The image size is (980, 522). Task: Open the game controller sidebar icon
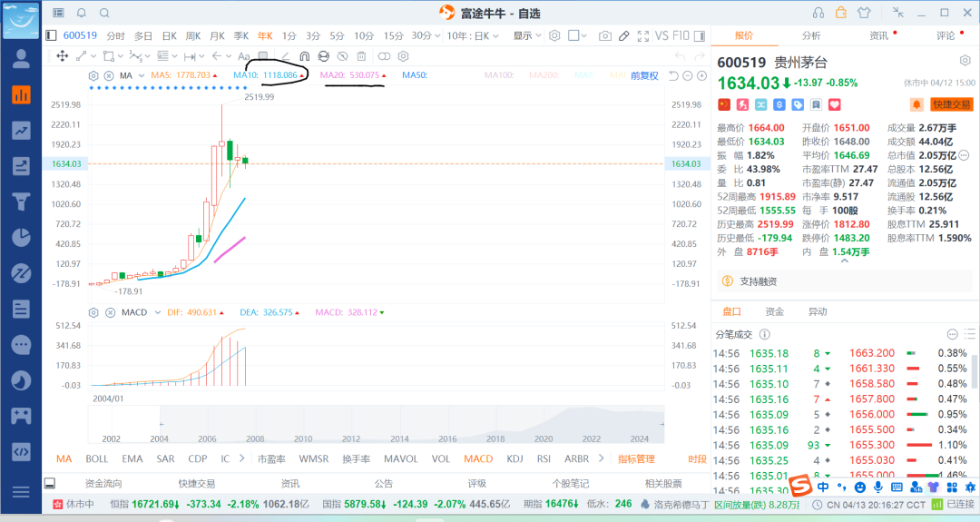[21, 416]
